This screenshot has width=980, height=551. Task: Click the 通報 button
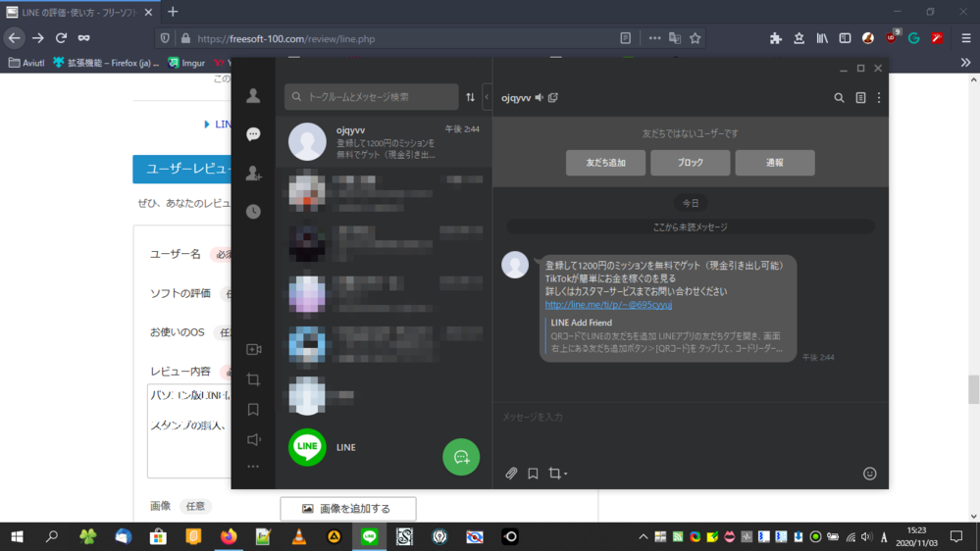coord(775,163)
